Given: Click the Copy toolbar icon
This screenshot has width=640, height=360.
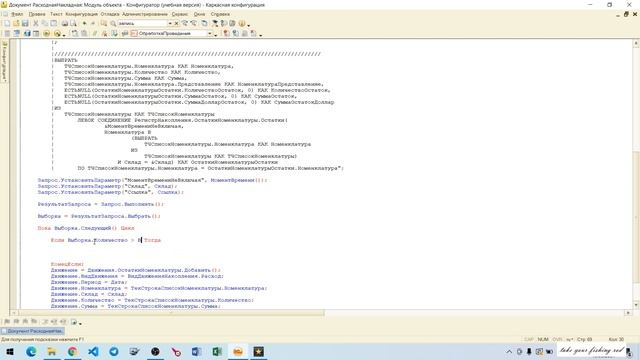Looking at the screenshot, I should click(x=44, y=24).
